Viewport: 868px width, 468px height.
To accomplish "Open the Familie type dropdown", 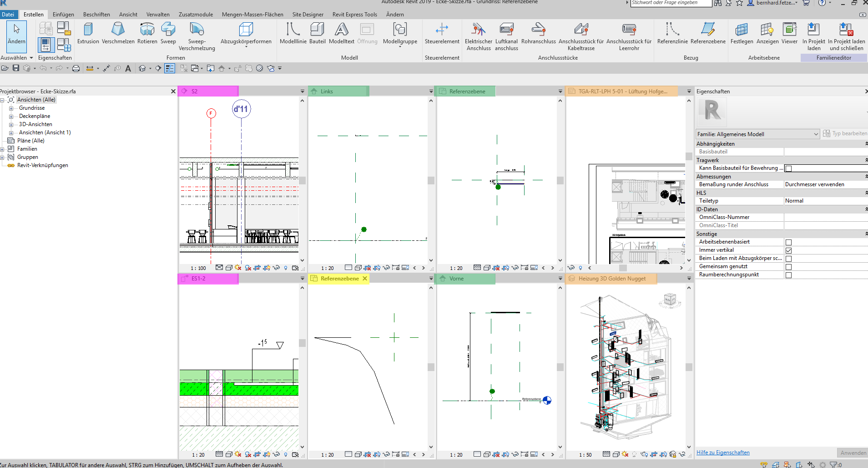I will [817, 134].
